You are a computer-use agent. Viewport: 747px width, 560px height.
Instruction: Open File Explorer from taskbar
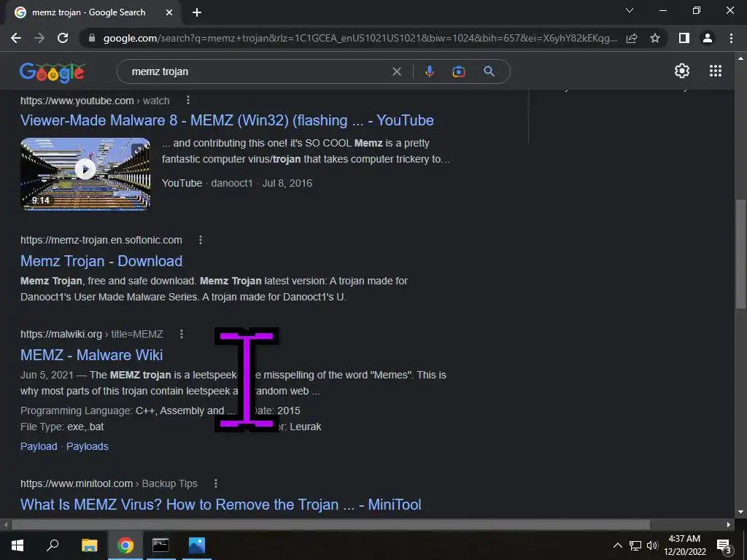coord(89,545)
